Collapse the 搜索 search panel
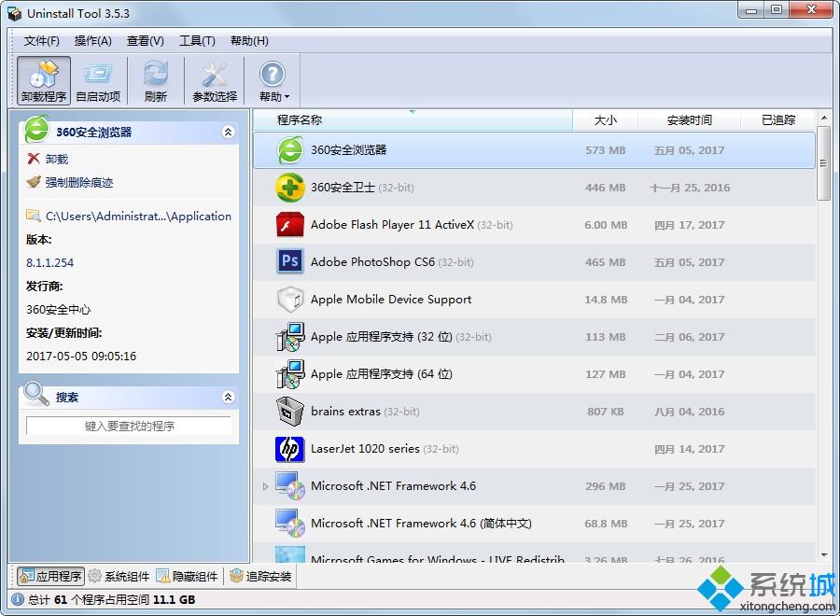Image resolution: width=840 pixels, height=616 pixels. 229,397
